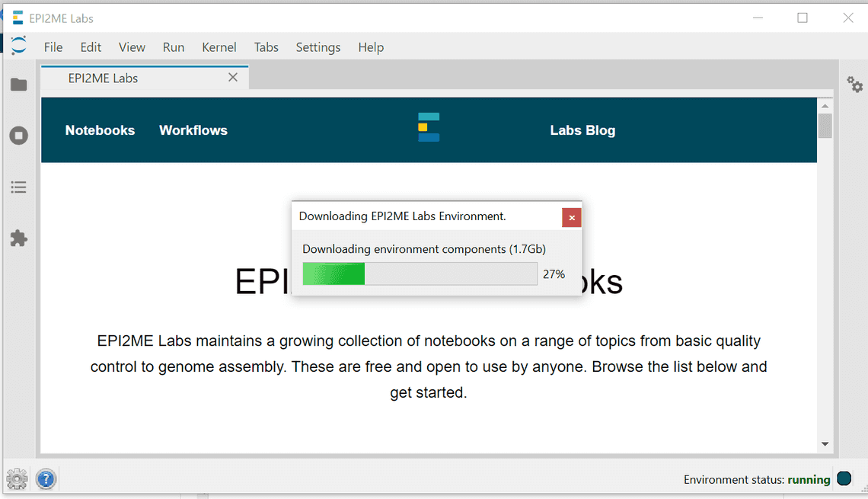868x499 pixels.
Task: Open running kernels stop-circle sidebar icon
Action: pos(18,136)
